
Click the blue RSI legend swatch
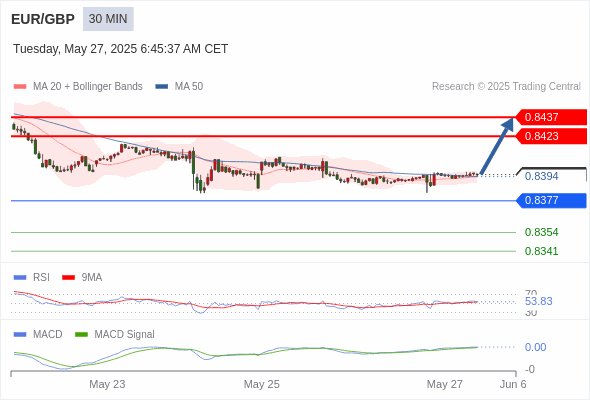click(x=20, y=278)
